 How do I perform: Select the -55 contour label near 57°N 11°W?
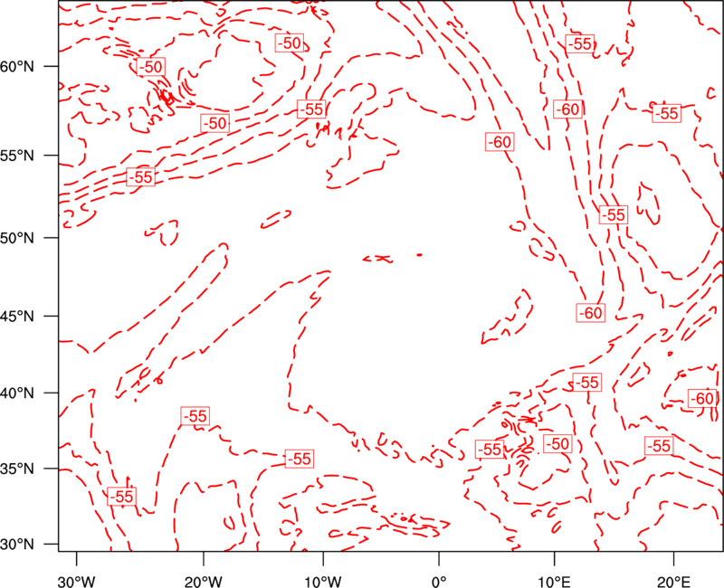[x=311, y=109]
